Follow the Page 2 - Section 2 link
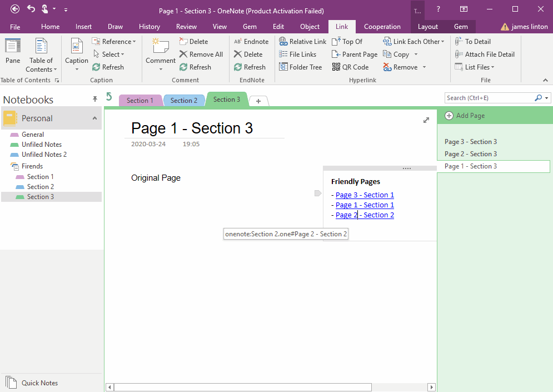The width and height of the screenshot is (553, 392). pos(365,215)
